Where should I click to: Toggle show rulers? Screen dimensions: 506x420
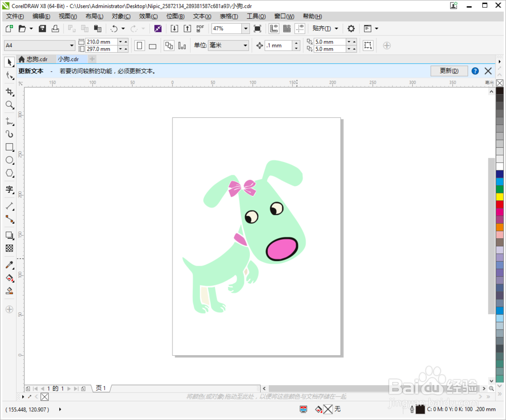click(274, 29)
